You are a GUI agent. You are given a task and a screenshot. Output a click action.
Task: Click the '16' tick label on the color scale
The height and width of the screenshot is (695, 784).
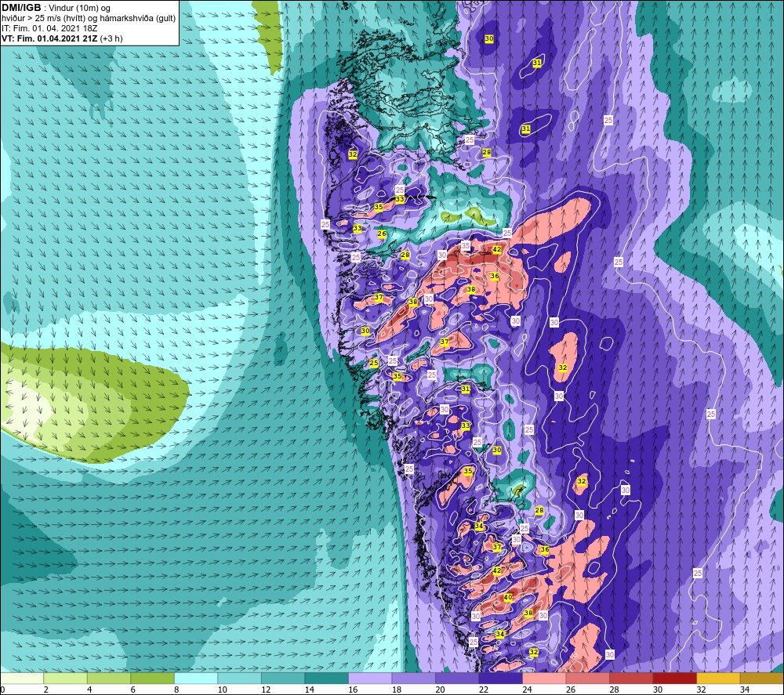(353, 690)
